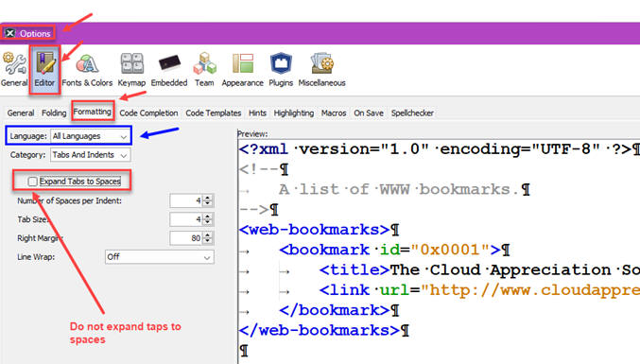This screenshot has width=640, height=364.
Task: Click the Options window title icon
Action: (10, 33)
